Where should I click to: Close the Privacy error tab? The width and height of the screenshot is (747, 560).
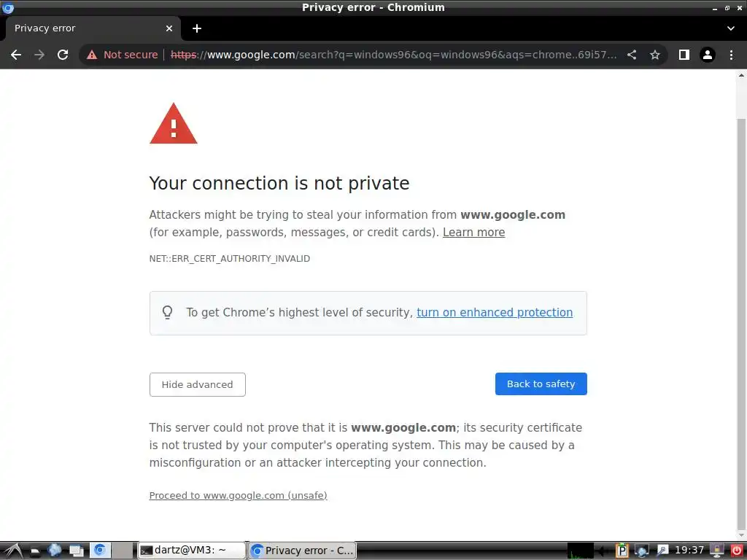pyautogui.click(x=169, y=28)
